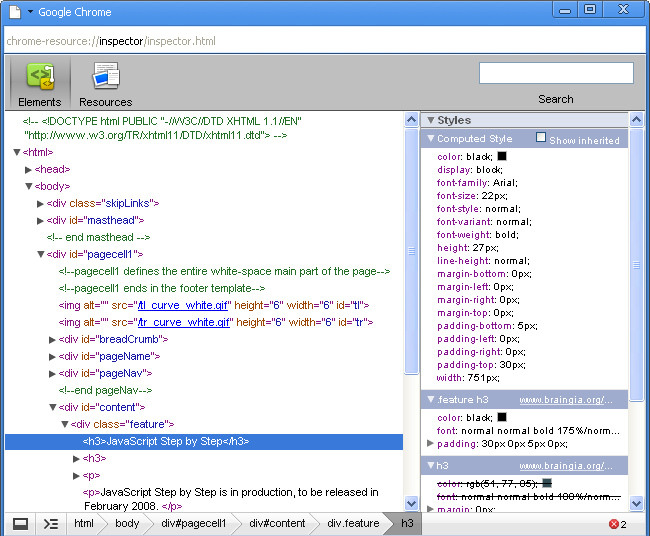Collapse div id pagecell1 node
Screen dimensions: 650x536
coord(41,254)
